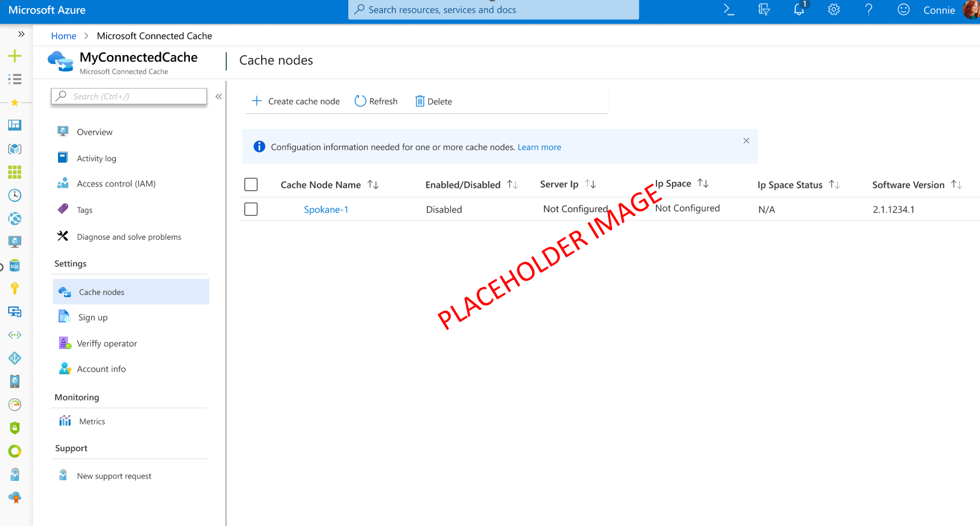
Task: Open the yellow key icon in left rail
Action: (15, 288)
